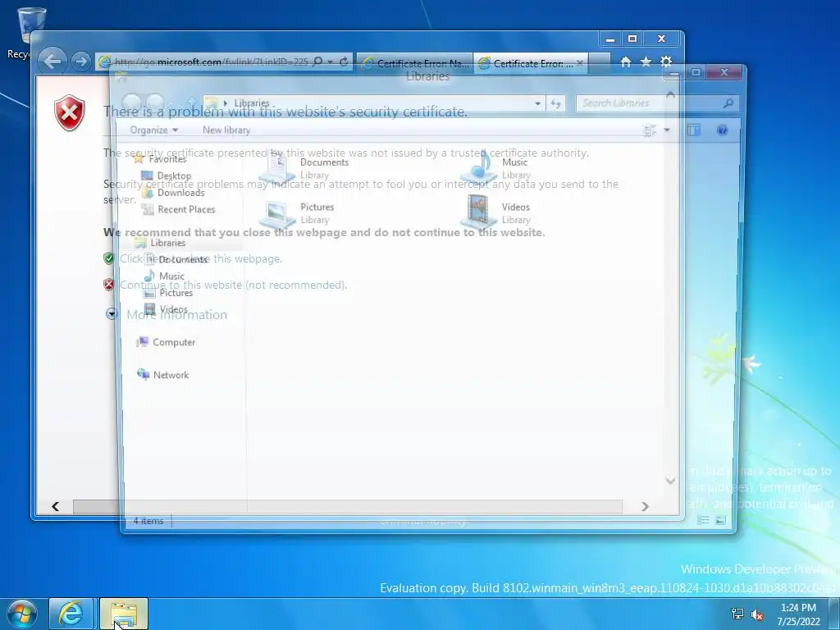
Task: Open the Documents library
Action: pos(304,167)
